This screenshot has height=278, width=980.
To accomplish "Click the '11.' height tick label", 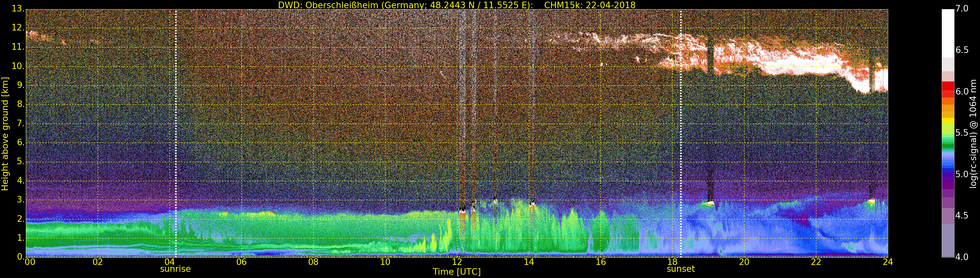I will [x=18, y=47].
